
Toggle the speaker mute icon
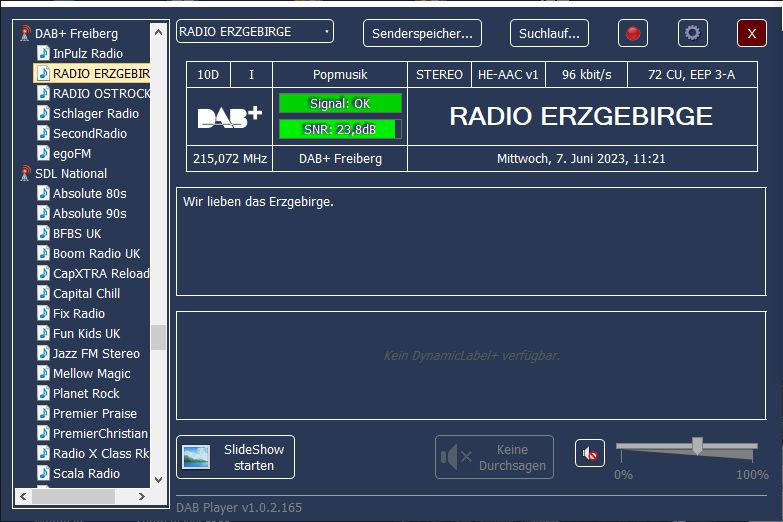tap(590, 454)
